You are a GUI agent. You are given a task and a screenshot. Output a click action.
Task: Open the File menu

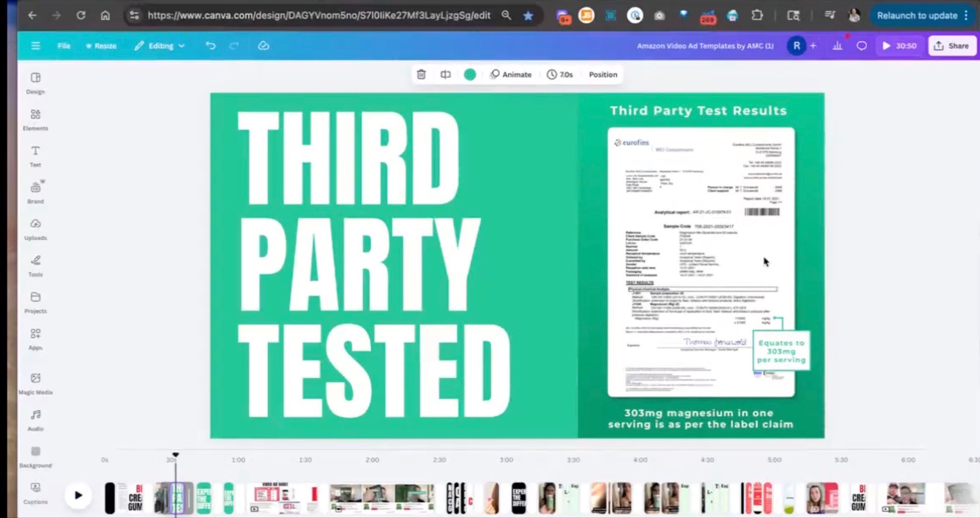pyautogui.click(x=64, y=45)
